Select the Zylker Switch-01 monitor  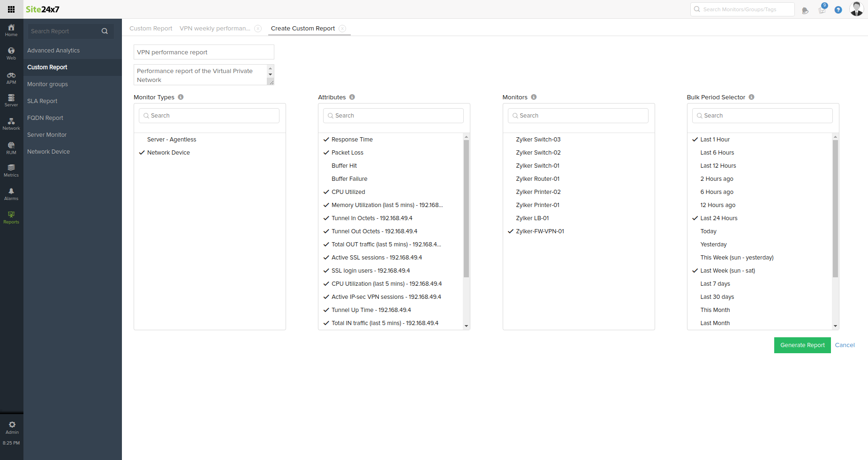(537, 165)
